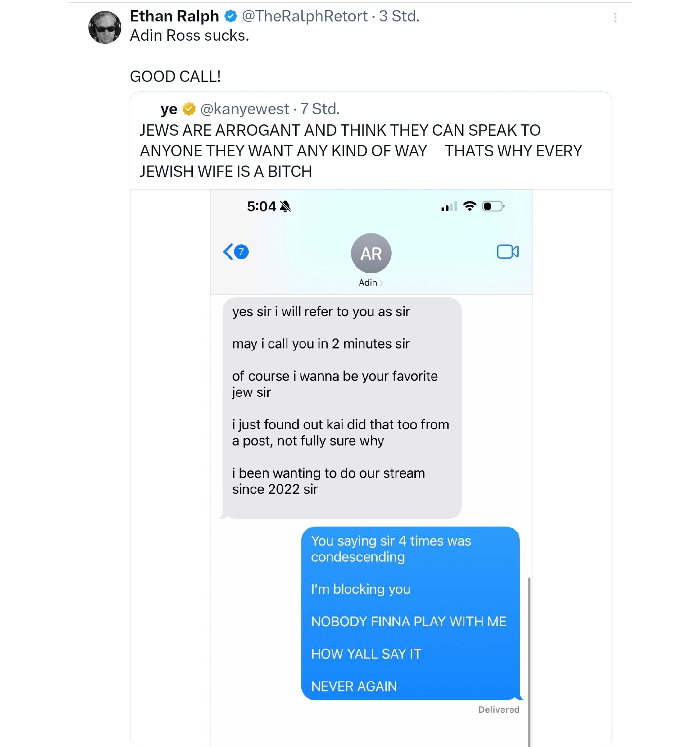The image size is (700, 747).
Task: Tap the back chevron in the Messages header
Action: point(228,252)
